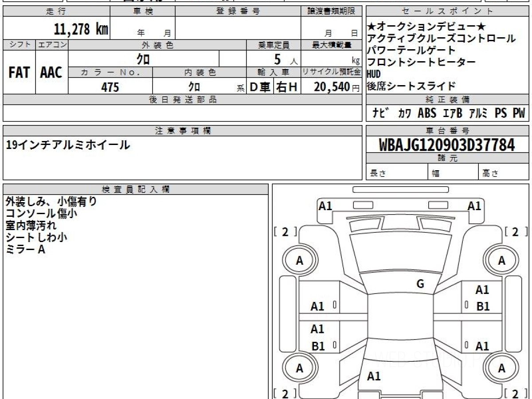
Task: Select the 乗車定員 header
Action: pos(274,45)
